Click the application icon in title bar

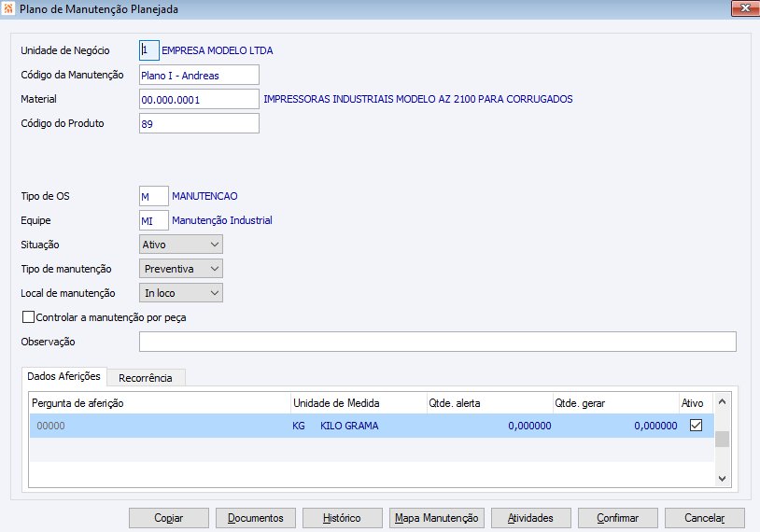[x=8, y=8]
